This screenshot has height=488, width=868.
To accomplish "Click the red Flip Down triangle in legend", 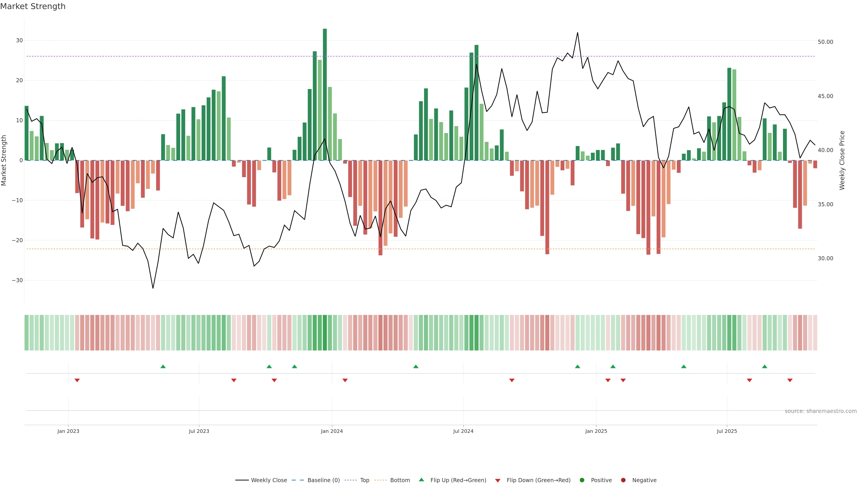I will click(498, 481).
